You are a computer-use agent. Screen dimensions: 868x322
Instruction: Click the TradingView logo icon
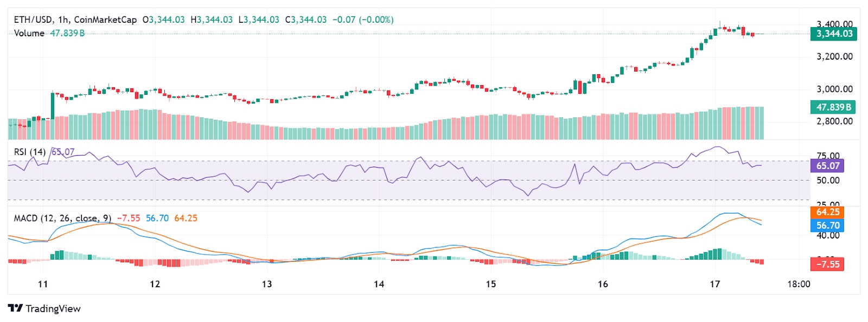[x=15, y=308]
